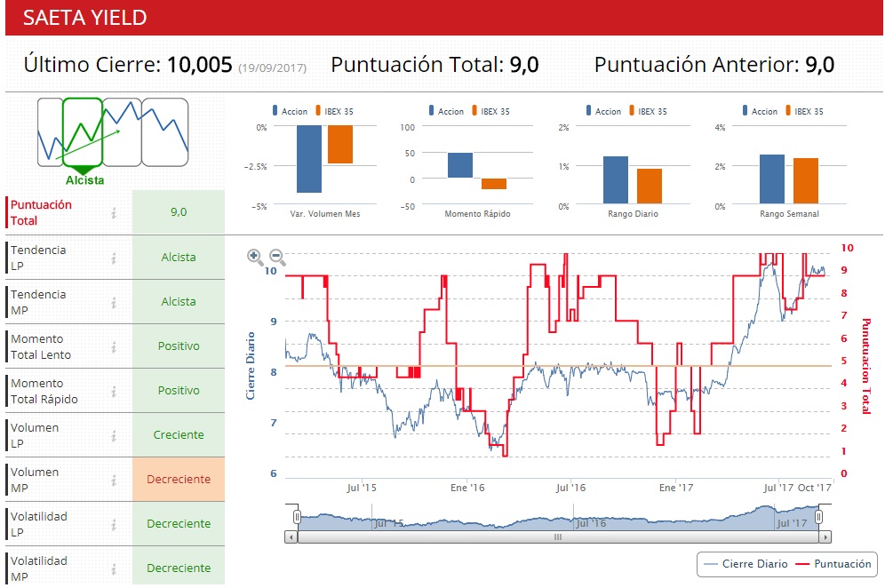Open info icon for Volumen MP
This screenshot has height=588, width=885.
click(x=114, y=481)
